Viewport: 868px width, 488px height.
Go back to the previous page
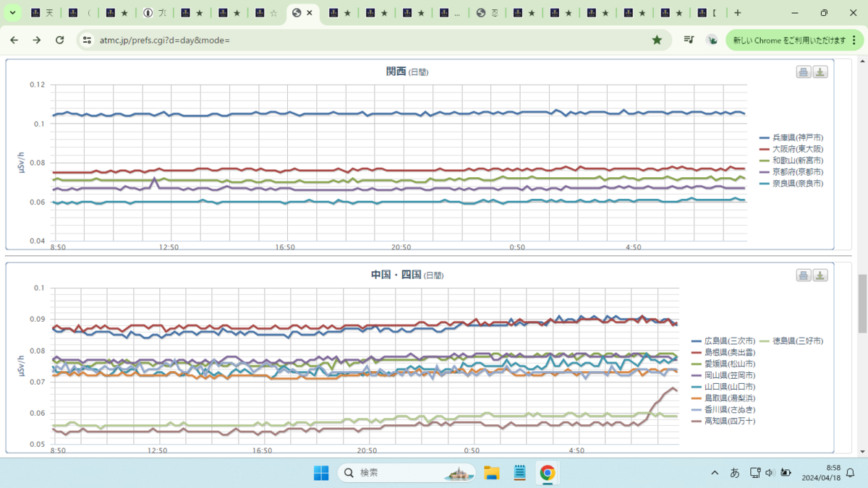click(14, 40)
